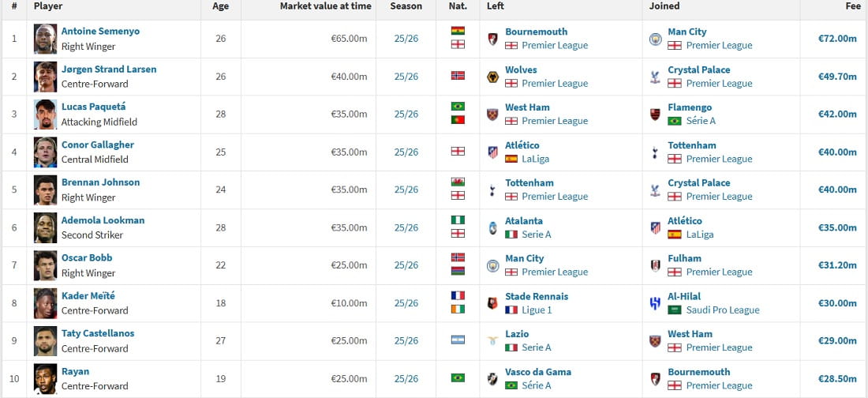This screenshot has width=868, height=398.
Task: Open Jørgen Strand Larsen's profile link
Action: 109,69
